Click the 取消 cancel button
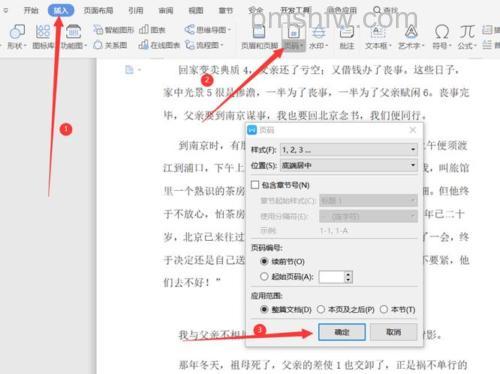The width and height of the screenshot is (500, 374). [x=394, y=332]
